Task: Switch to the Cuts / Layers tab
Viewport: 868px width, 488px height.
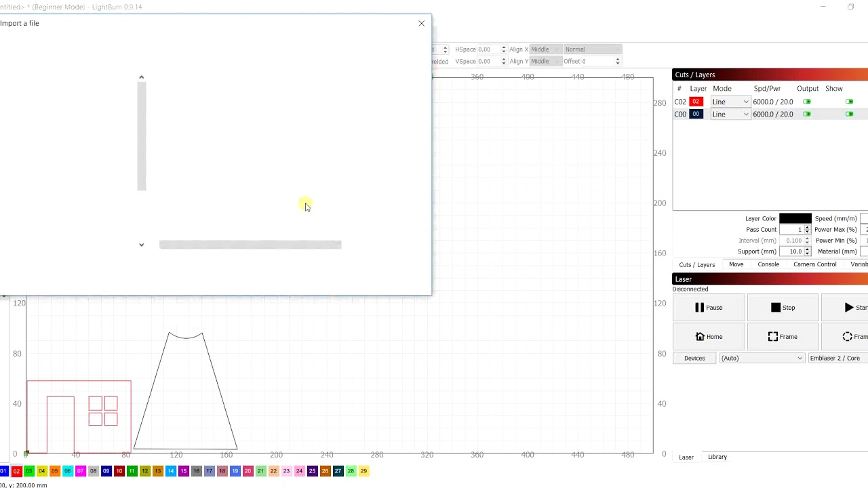Action: tap(696, 264)
